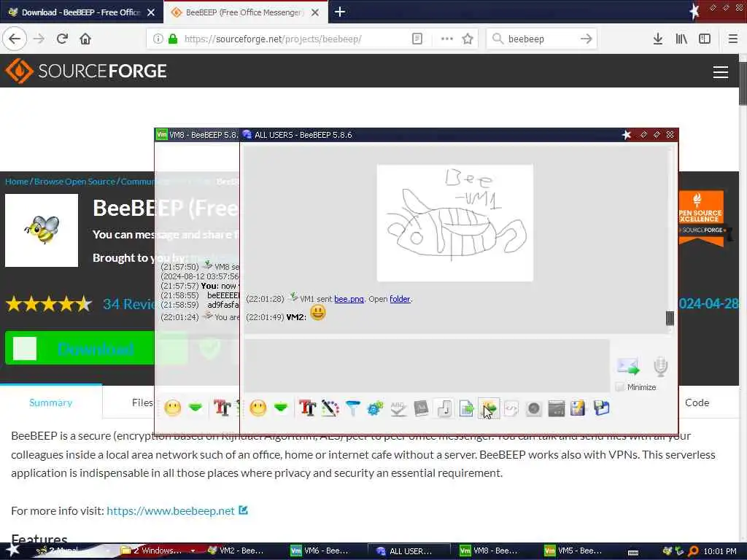
Task: Select the Files tab on SourceForge
Action: point(142,402)
